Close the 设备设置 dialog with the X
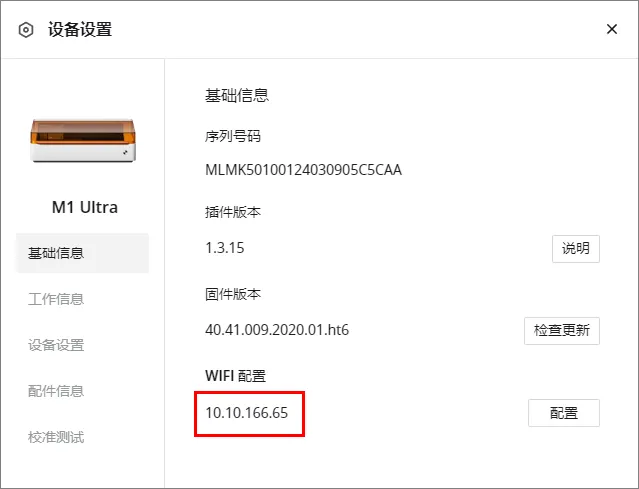This screenshot has width=639, height=489. click(x=612, y=29)
